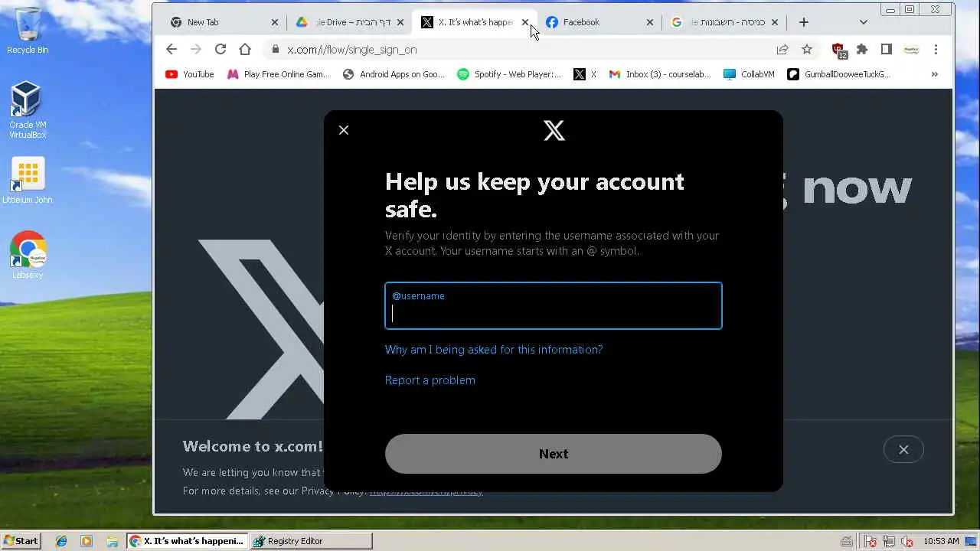Image resolution: width=980 pixels, height=551 pixels.
Task: Switch to the X Chrome taskbar button
Action: (x=188, y=541)
